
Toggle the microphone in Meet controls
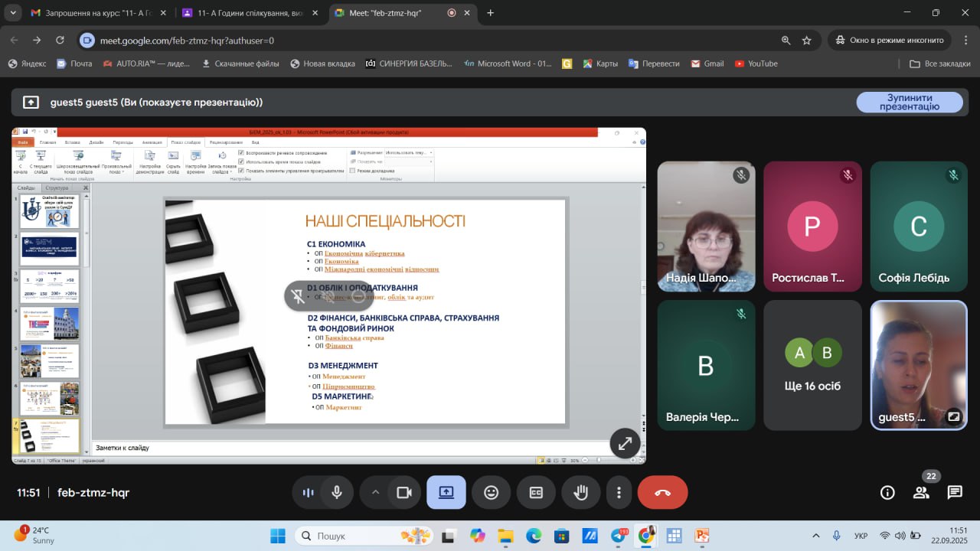pyautogui.click(x=336, y=493)
